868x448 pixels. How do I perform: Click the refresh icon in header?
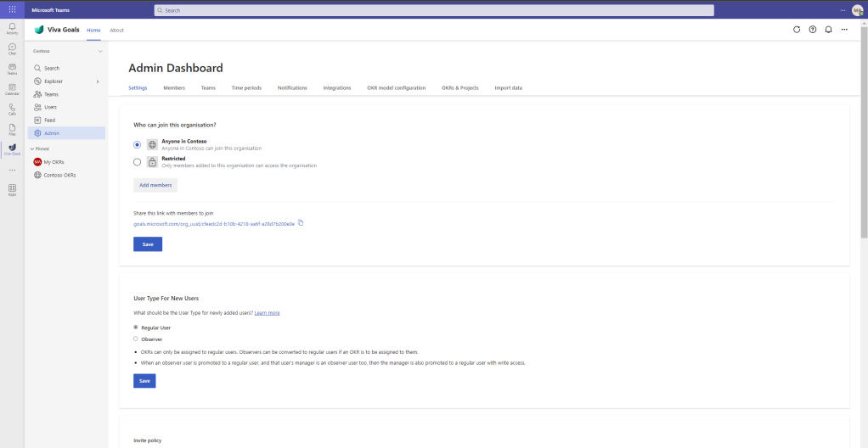coord(797,30)
